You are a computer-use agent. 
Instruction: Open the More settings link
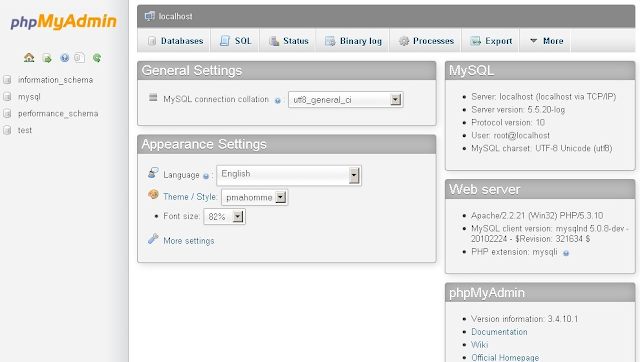(189, 241)
